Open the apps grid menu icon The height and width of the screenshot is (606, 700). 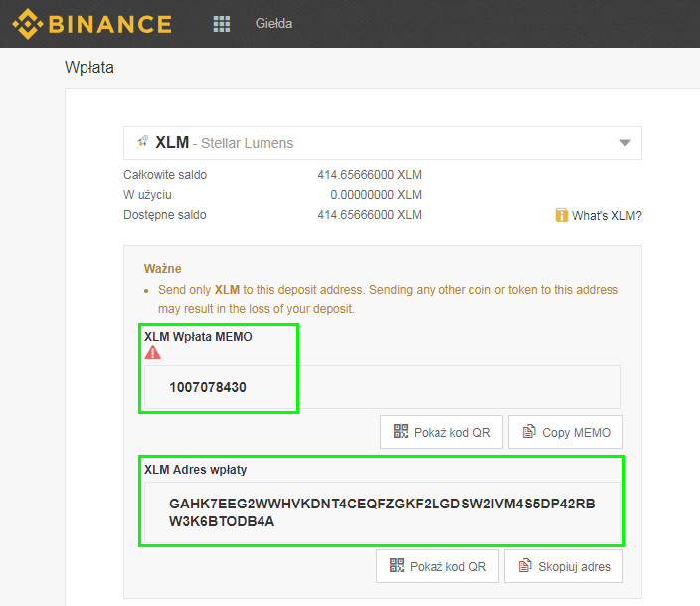[222, 24]
